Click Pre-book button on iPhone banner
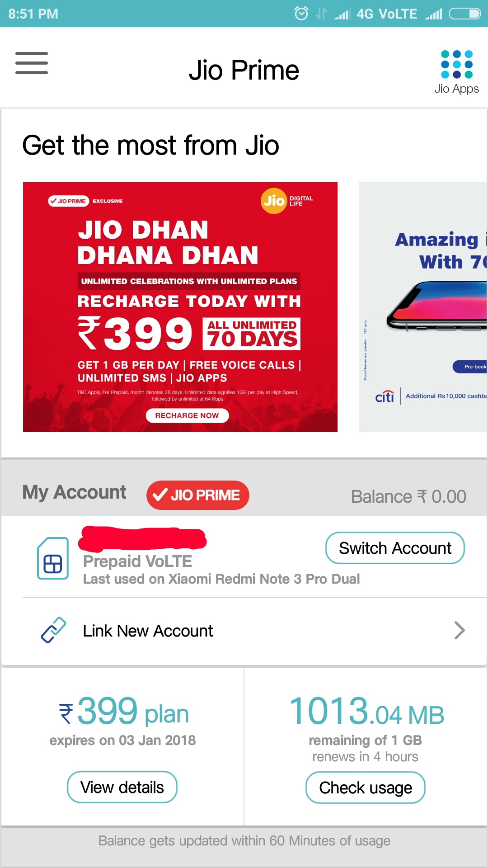 pyautogui.click(x=470, y=367)
